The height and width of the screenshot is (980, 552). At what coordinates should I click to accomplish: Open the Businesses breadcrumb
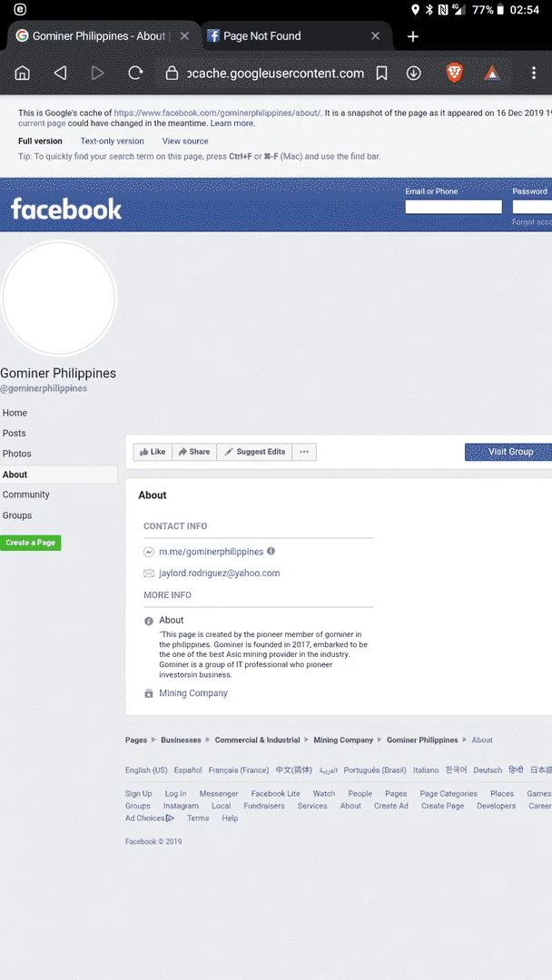[x=181, y=740]
